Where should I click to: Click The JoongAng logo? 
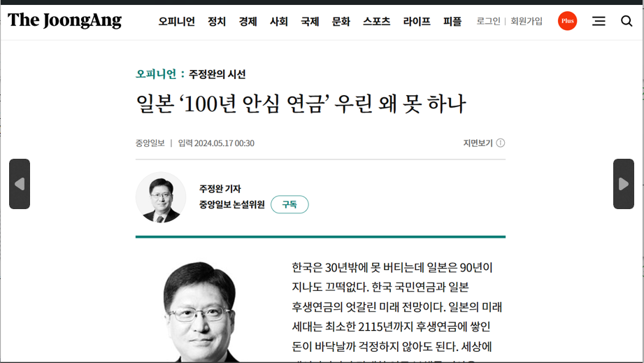pos(64,21)
